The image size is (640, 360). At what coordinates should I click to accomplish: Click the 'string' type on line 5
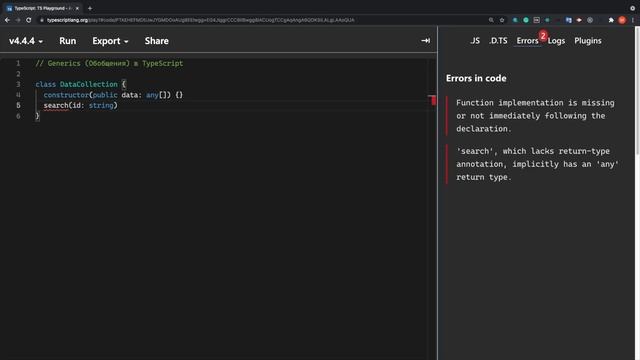tap(101, 106)
